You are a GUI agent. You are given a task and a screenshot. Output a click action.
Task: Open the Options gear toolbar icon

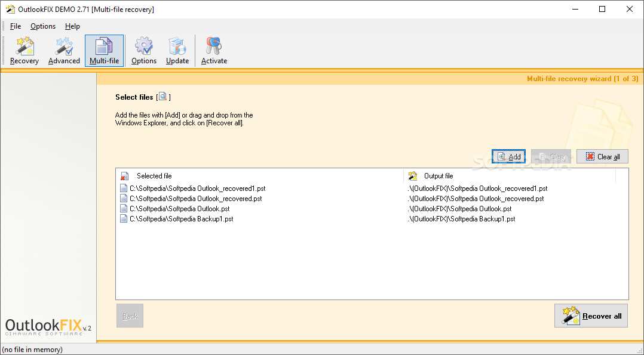click(x=144, y=51)
